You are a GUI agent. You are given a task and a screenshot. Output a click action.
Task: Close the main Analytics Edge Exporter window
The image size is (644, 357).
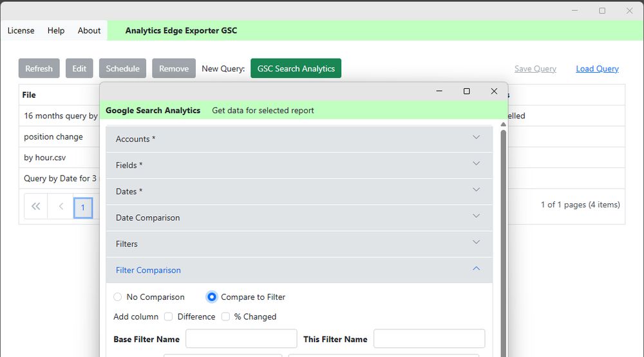[x=629, y=11]
